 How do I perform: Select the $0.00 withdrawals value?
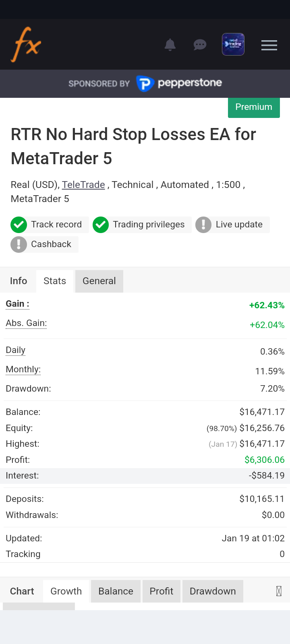coord(273,515)
